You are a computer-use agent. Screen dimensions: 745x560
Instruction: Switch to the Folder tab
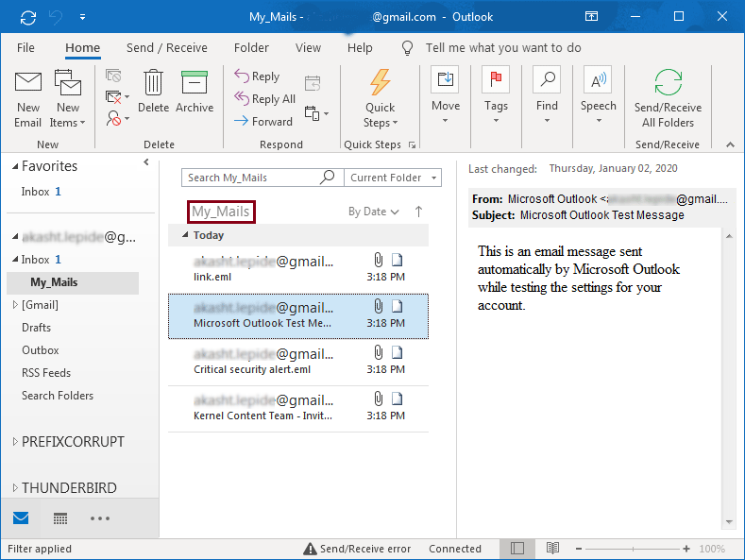coord(251,48)
